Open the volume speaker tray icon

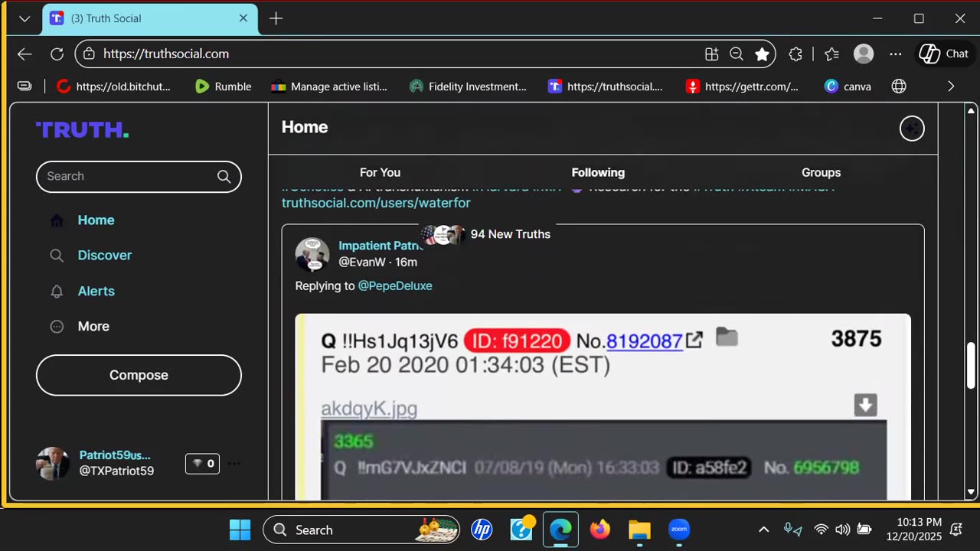pos(842,530)
